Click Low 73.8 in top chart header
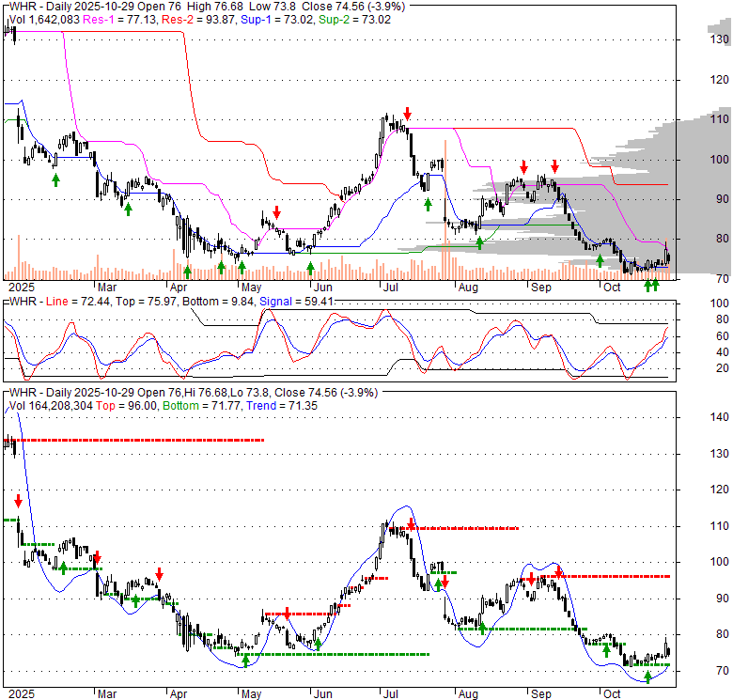Image resolution: width=733 pixels, height=700 pixels. point(273,7)
